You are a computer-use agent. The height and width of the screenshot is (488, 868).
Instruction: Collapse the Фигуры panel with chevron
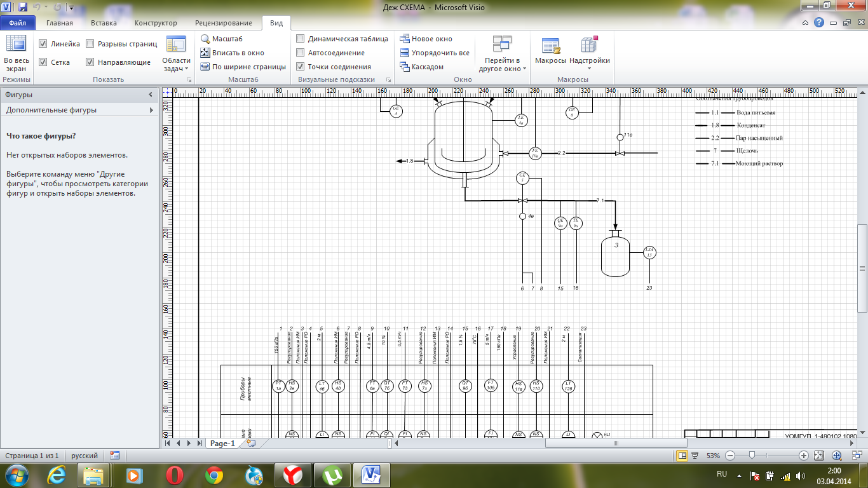click(x=151, y=95)
